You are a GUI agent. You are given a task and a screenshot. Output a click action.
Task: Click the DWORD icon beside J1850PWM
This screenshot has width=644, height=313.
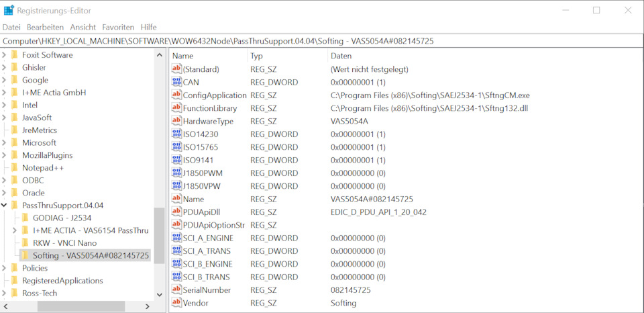point(176,173)
